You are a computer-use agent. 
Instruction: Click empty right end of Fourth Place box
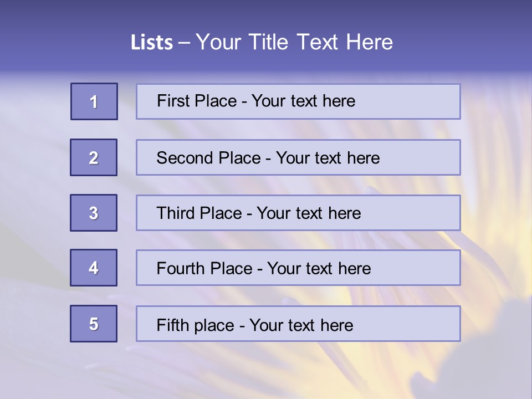421,268
